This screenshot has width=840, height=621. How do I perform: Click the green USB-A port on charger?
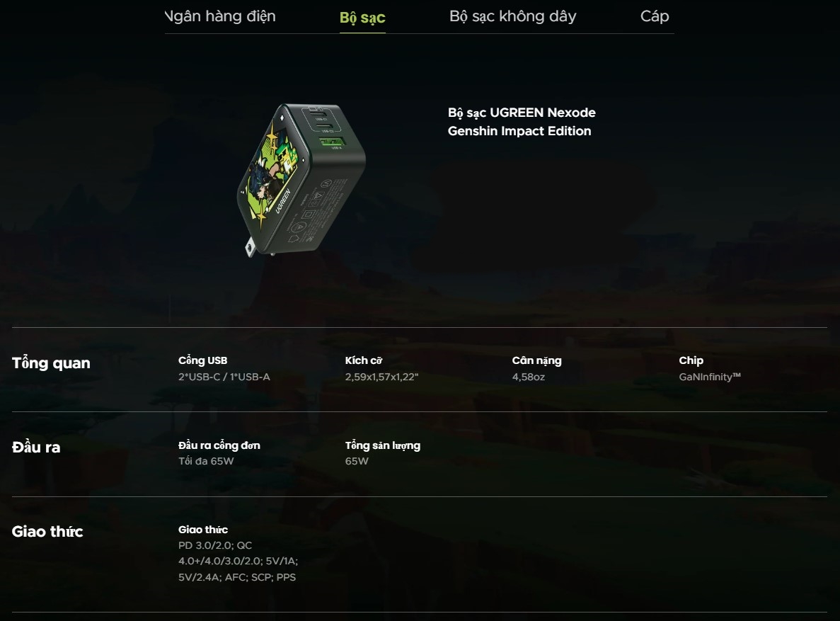coord(332,142)
